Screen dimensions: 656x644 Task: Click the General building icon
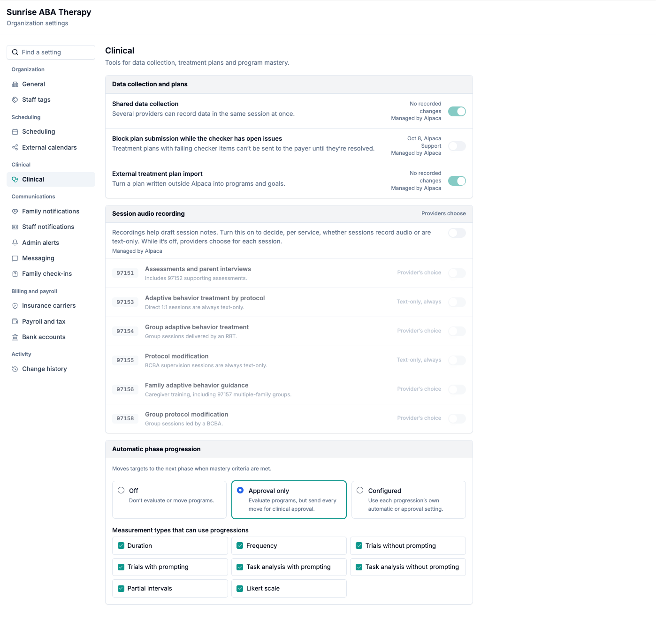point(15,84)
